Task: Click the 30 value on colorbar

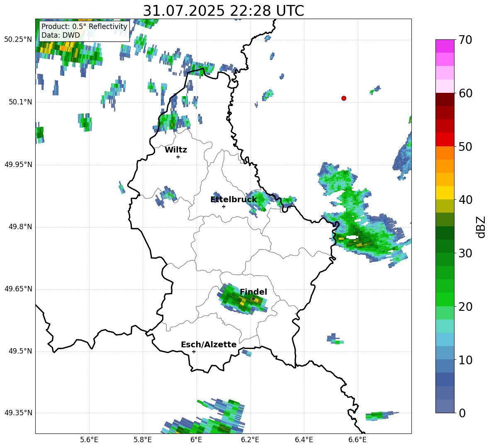Action: tap(466, 253)
